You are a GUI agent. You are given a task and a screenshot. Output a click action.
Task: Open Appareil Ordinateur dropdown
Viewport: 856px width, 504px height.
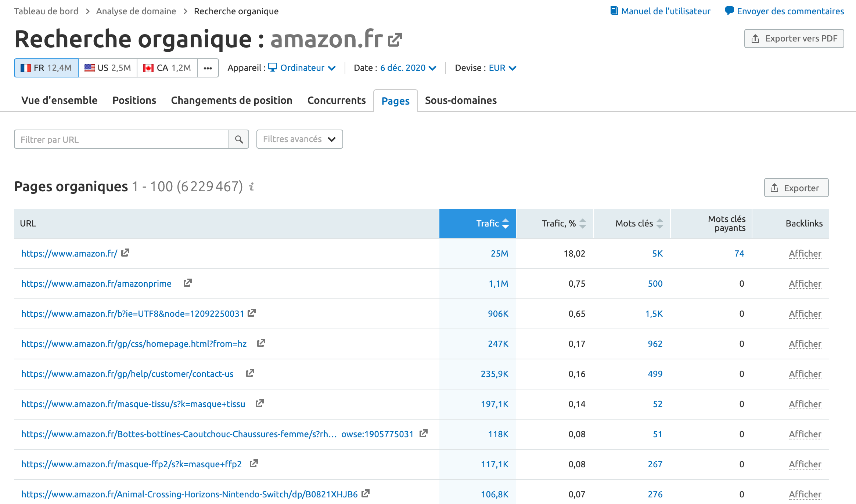302,68
